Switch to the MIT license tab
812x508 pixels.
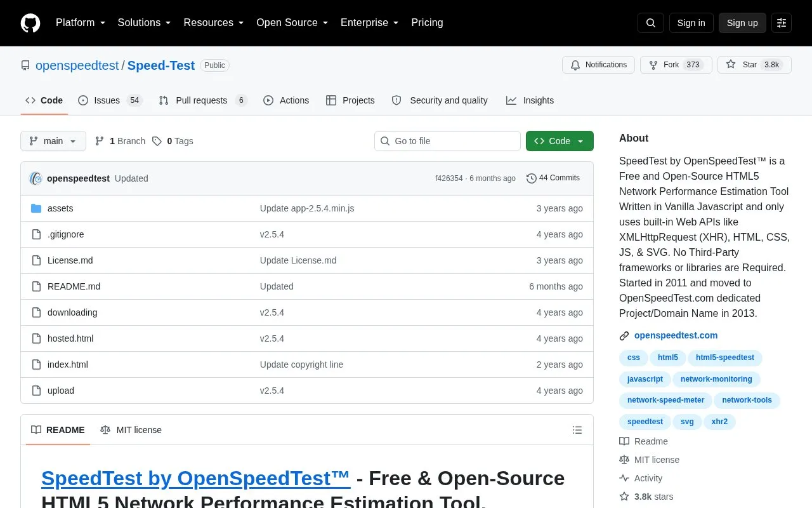pos(131,430)
